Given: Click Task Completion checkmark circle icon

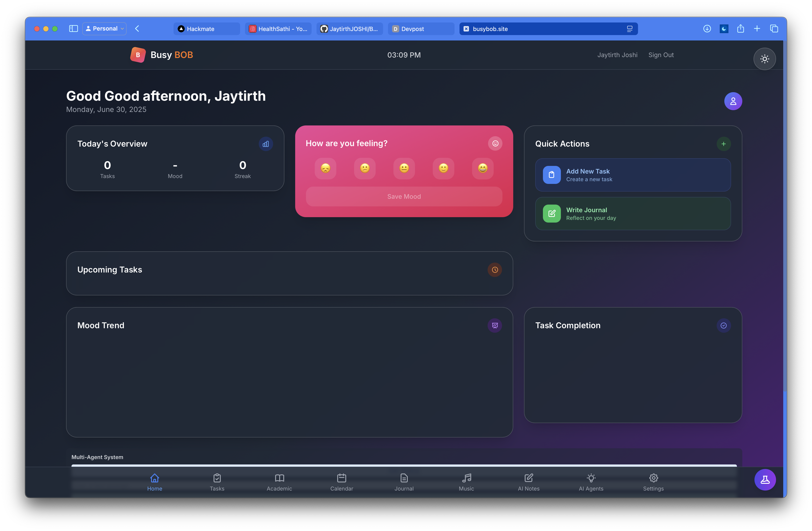Looking at the screenshot, I should coord(723,326).
